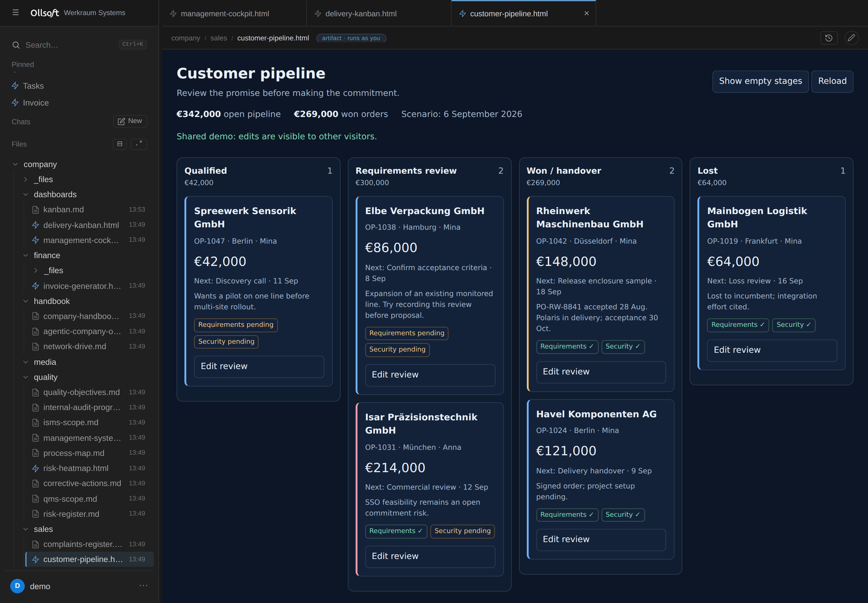The width and height of the screenshot is (868, 603).
Task: Start a New chat
Action: tap(130, 121)
